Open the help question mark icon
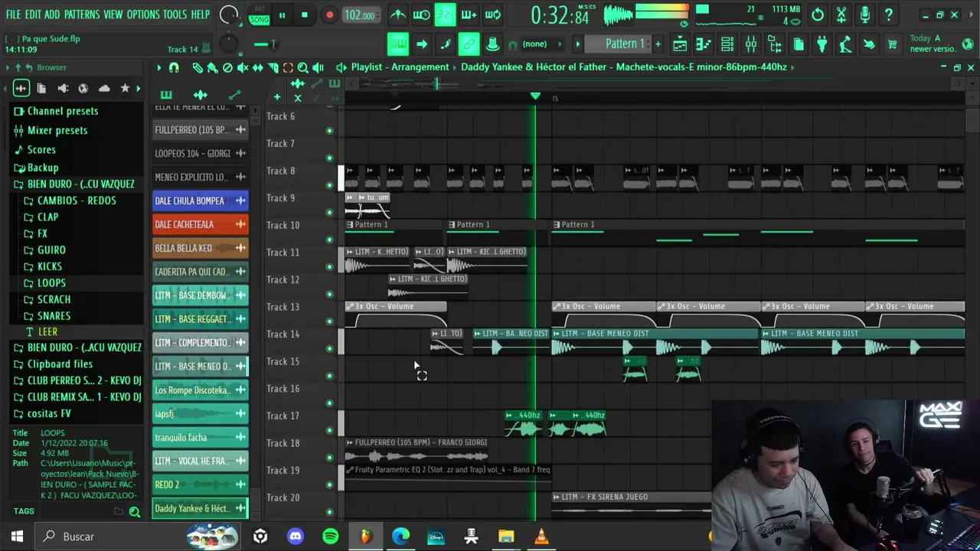Screen dimensions: 980x551 888,15
